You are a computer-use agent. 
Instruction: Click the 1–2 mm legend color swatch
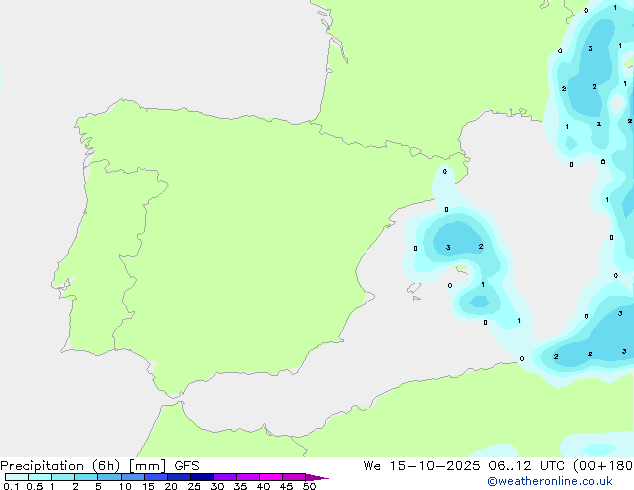(x=63, y=477)
